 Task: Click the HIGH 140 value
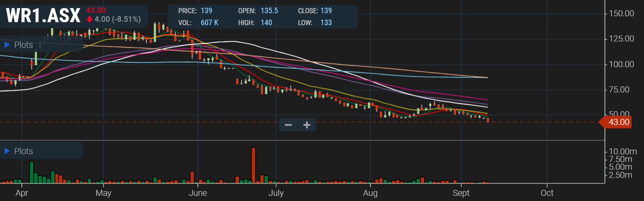click(266, 23)
